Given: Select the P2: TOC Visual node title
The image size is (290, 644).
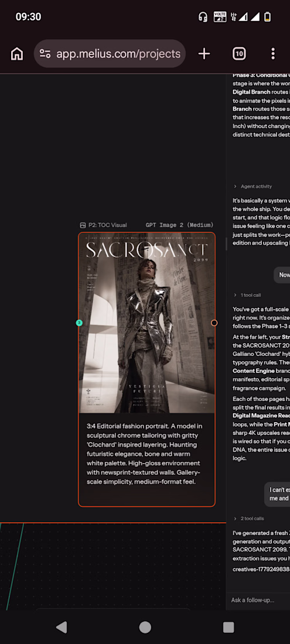Looking at the screenshot, I should (x=108, y=225).
